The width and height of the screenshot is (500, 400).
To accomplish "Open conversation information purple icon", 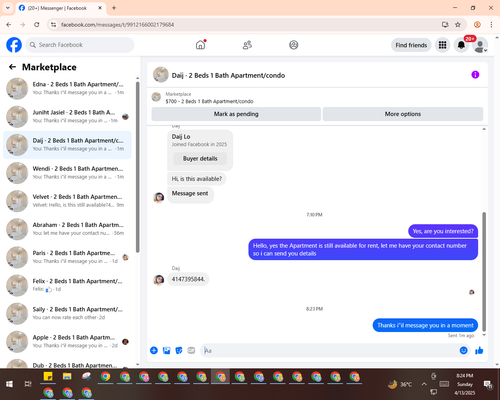I will (x=475, y=75).
